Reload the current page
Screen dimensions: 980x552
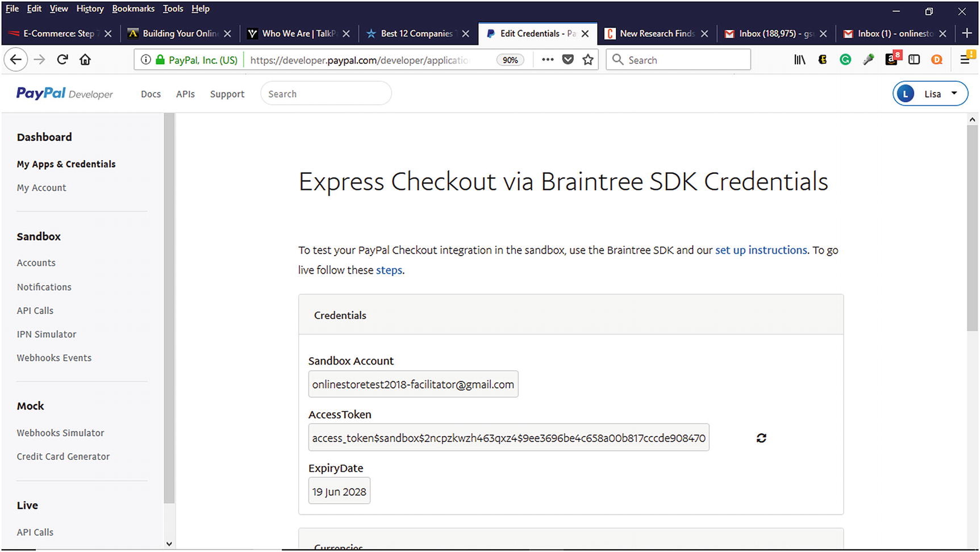pos(62,60)
